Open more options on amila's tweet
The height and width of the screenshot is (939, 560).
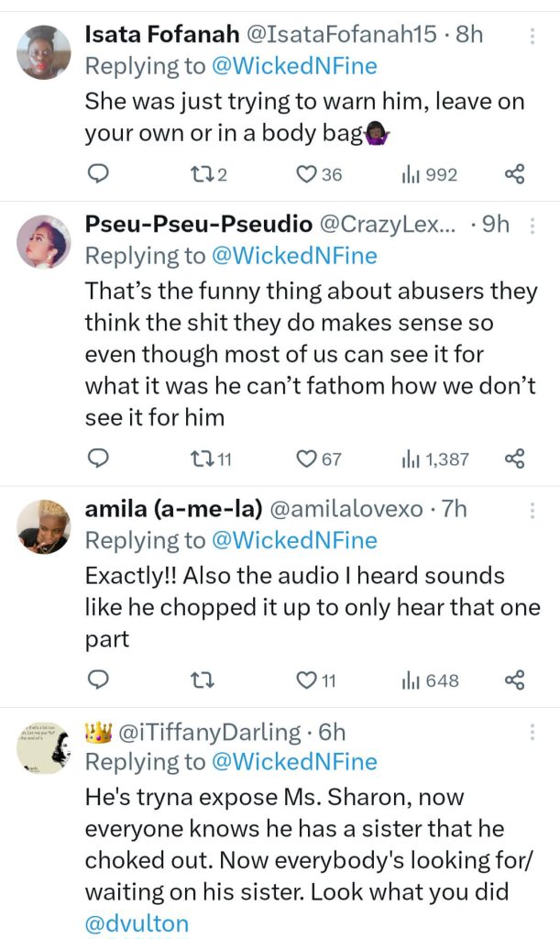coord(533,512)
